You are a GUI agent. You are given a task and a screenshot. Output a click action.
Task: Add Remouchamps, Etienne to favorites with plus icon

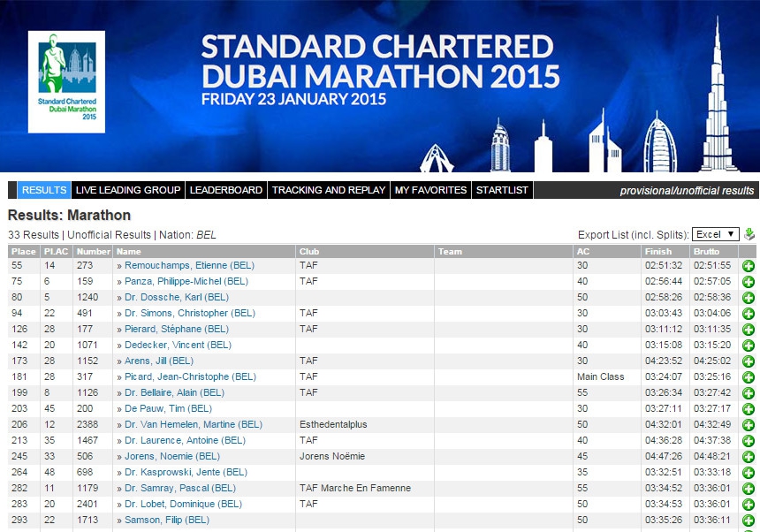(x=749, y=265)
